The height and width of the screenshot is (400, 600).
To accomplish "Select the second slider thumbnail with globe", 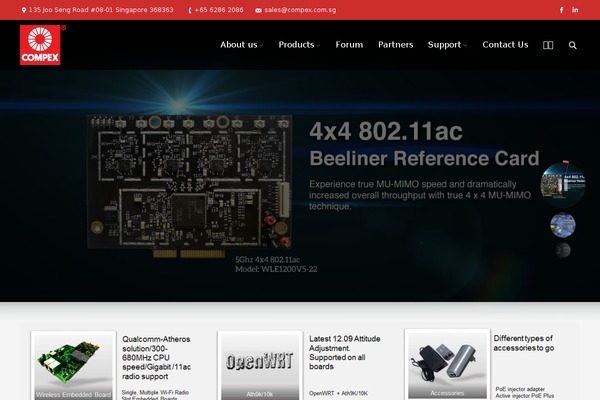I will pos(562,225).
